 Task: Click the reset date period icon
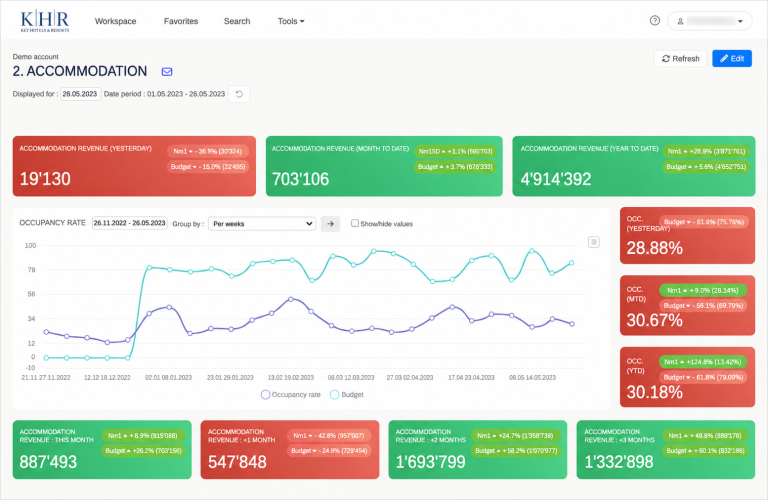coord(239,94)
